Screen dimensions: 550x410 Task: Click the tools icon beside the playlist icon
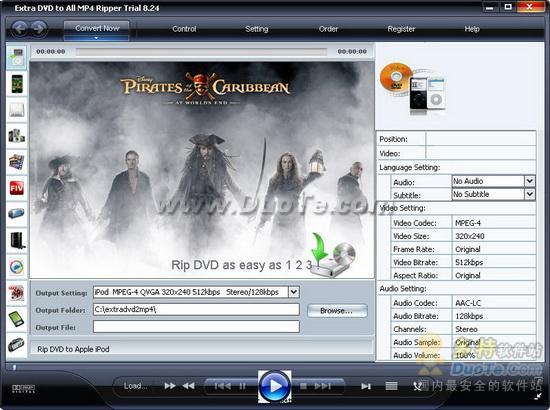click(417, 386)
